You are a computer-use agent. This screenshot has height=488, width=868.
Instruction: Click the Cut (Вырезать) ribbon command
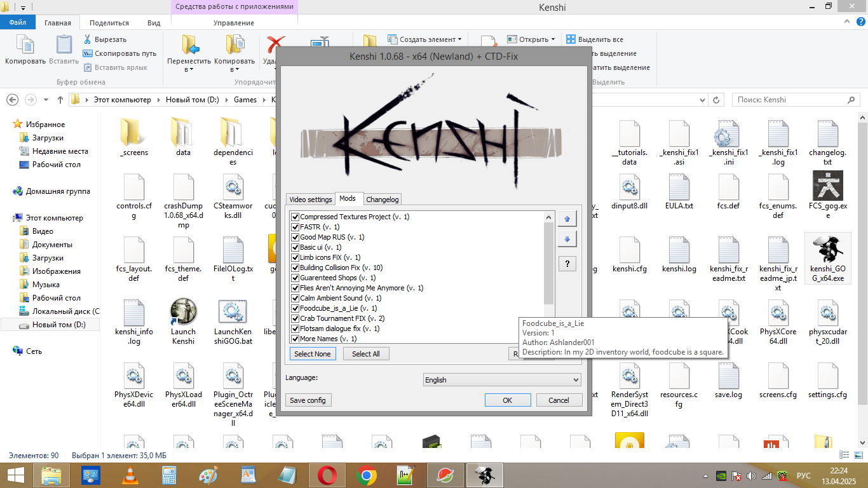point(105,39)
